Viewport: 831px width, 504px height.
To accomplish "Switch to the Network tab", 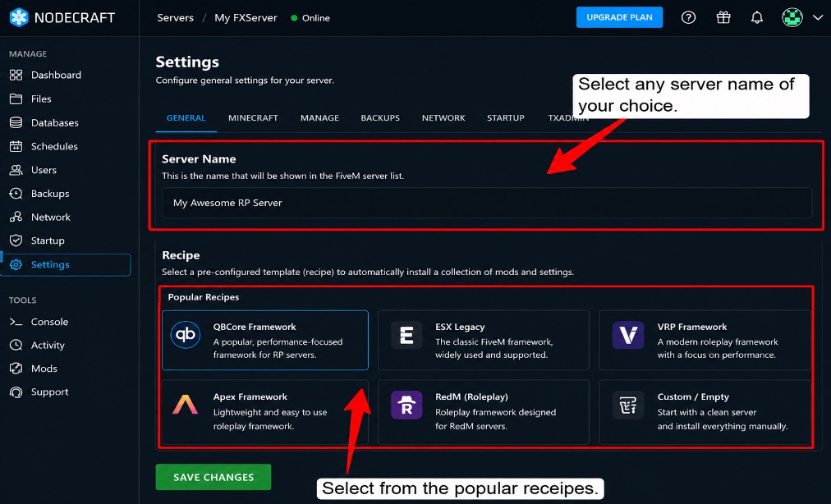I will pos(443,117).
